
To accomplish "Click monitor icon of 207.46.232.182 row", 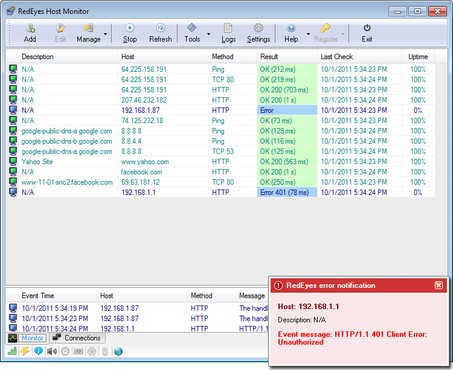I will (x=13, y=100).
